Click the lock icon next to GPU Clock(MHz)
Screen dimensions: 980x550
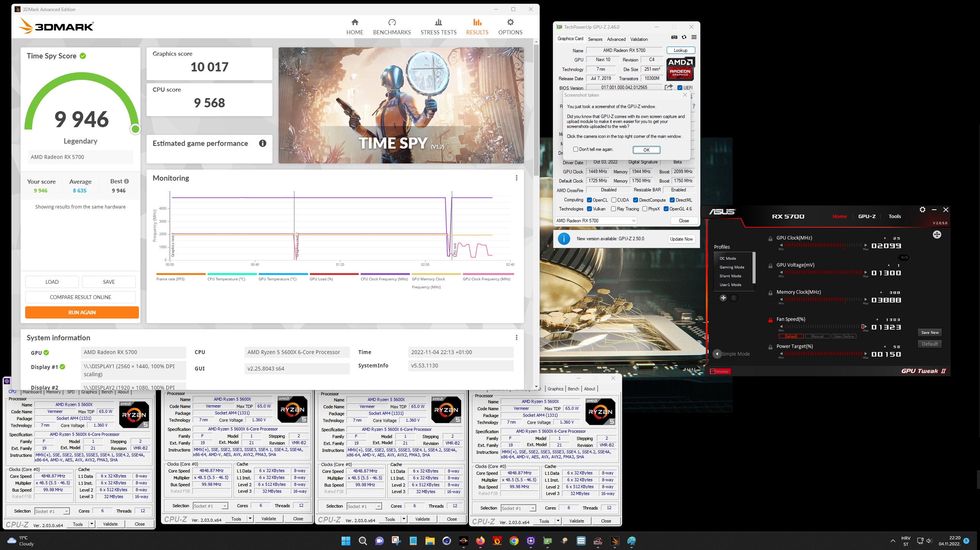[770, 239]
